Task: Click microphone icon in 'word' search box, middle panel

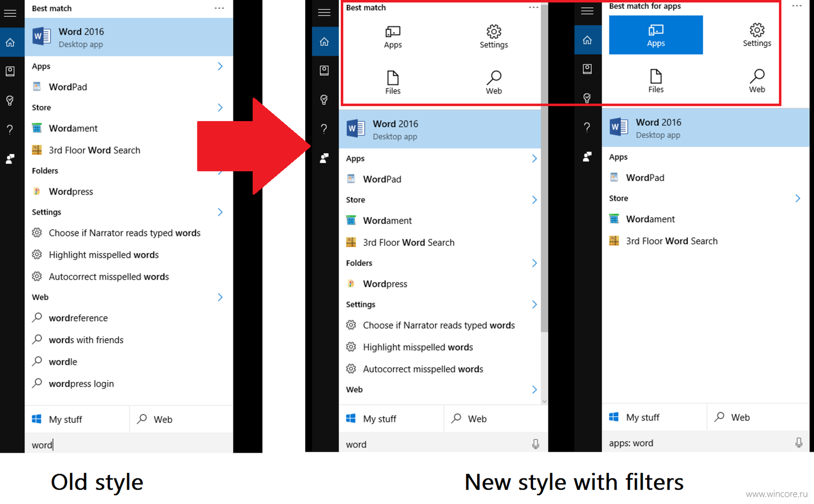Action: point(536,444)
